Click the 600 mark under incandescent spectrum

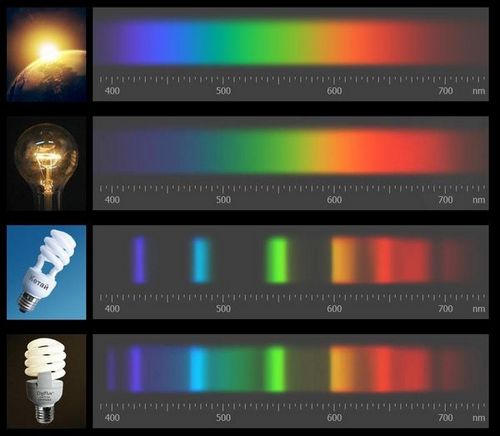334,200
